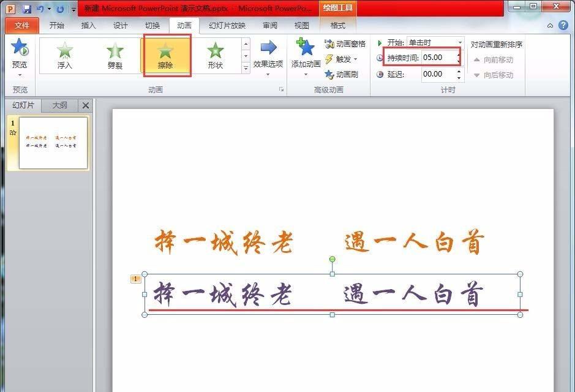Click the Preview (预览) star icon
575x392 pixels.
point(20,48)
